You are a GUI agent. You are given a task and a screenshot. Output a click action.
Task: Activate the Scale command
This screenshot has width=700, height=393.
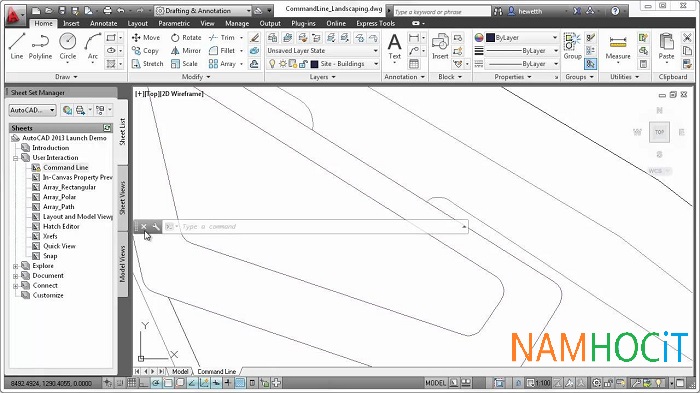[x=184, y=64]
